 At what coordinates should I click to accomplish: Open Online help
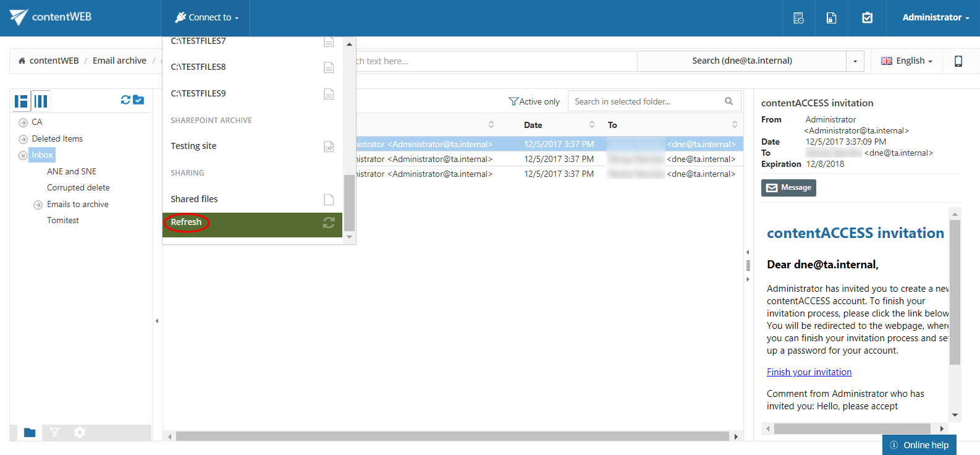pos(919,445)
